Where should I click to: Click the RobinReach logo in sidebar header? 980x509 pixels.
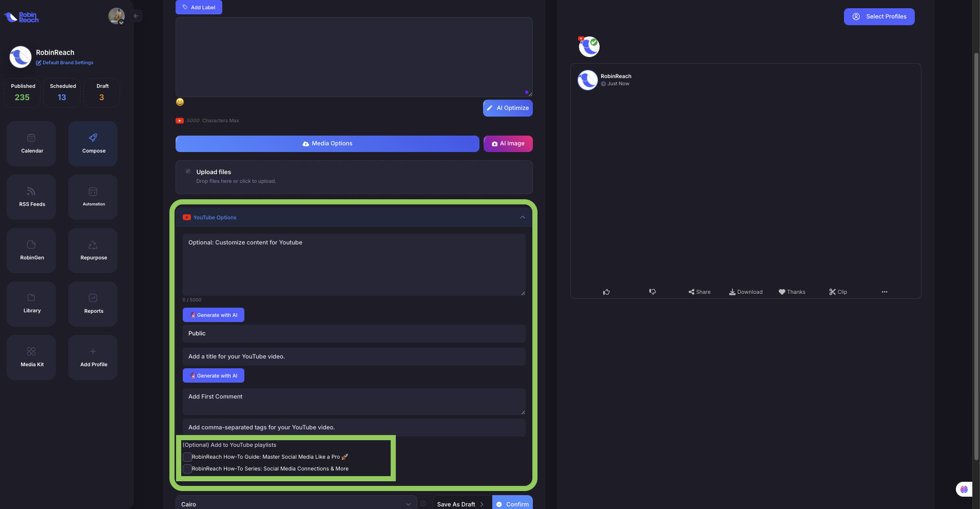point(22,17)
